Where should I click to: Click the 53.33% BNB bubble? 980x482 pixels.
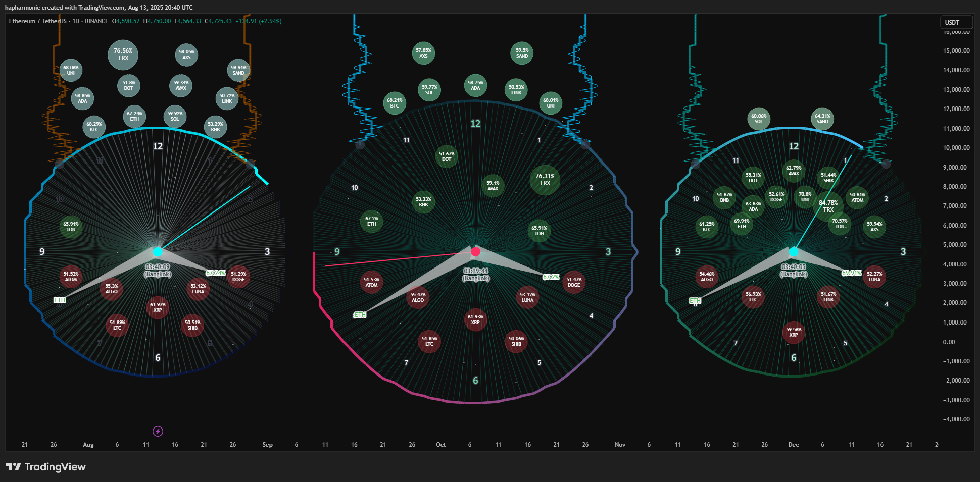coord(423,202)
